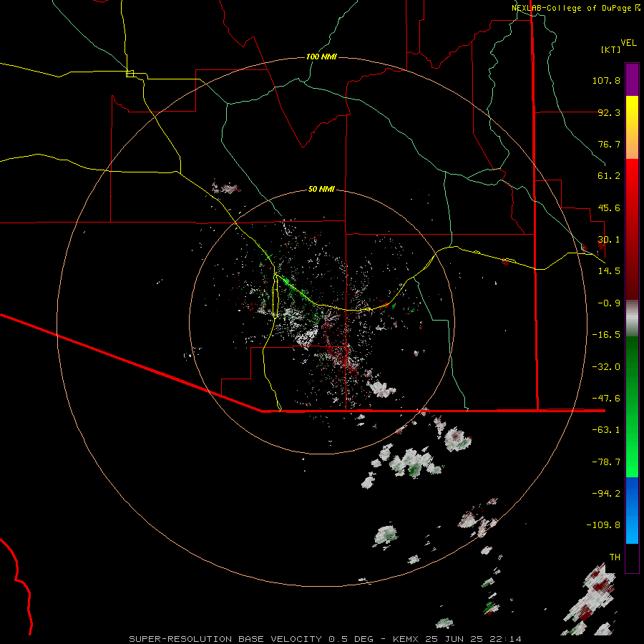
Task: Select the -109.8 scale value
Action: click(603, 525)
